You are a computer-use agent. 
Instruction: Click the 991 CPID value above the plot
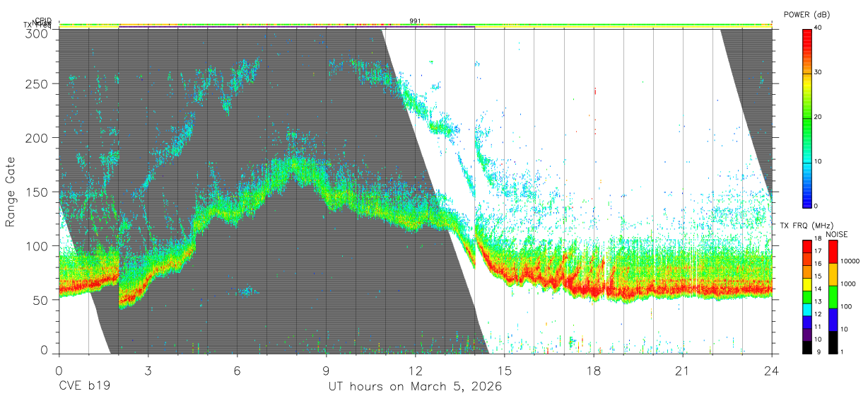(416, 21)
